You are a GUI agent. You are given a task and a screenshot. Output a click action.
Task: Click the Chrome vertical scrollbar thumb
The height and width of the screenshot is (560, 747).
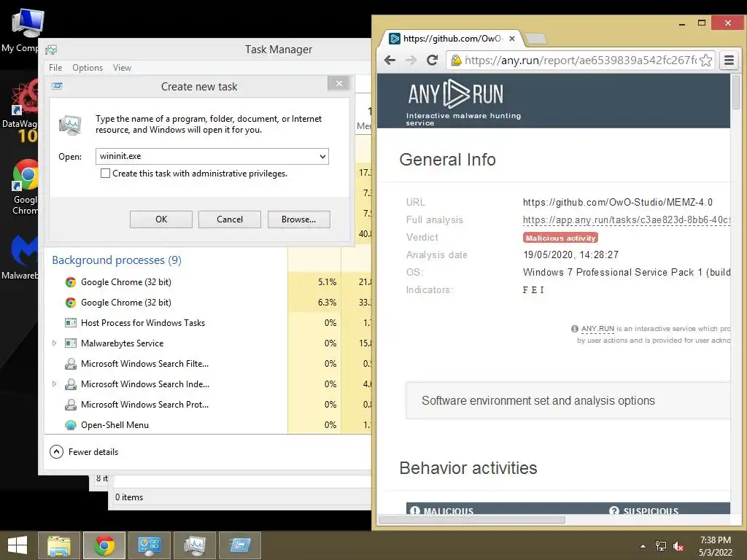point(736,92)
